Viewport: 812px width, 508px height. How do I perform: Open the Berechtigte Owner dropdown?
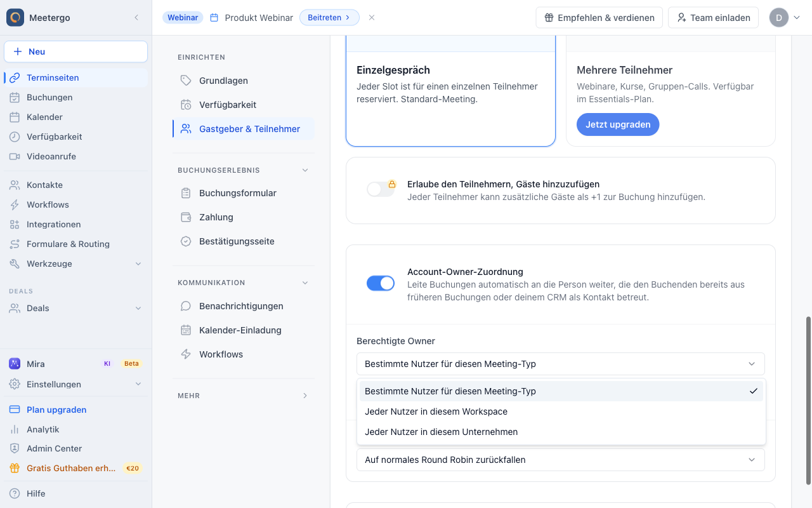pos(561,364)
